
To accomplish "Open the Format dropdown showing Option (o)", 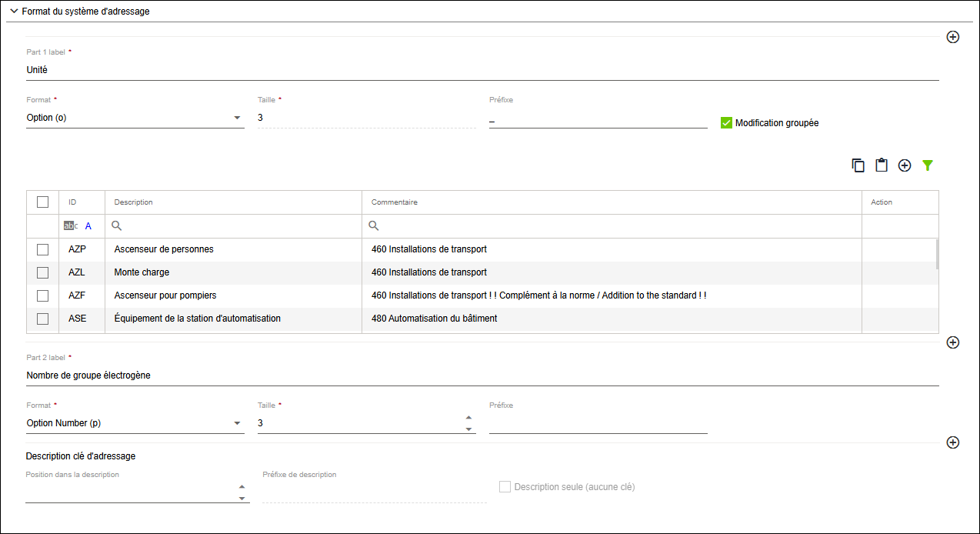I will point(135,118).
